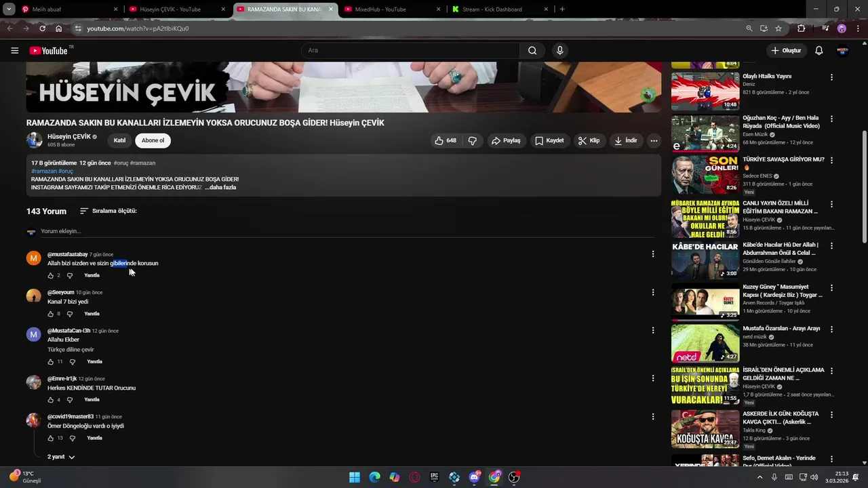Viewport: 868px width, 488px height.
Task: Expand the 2 yanıt replies
Action: coord(61,457)
